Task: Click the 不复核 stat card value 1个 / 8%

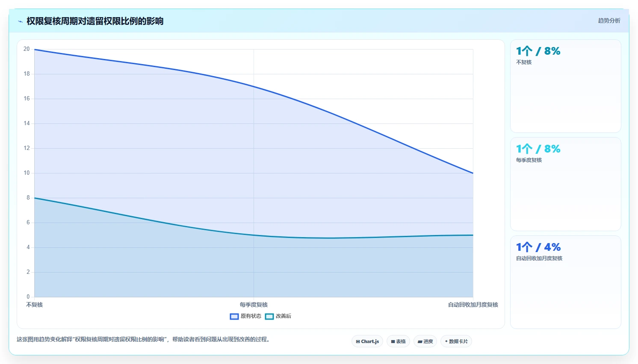Action: click(538, 51)
